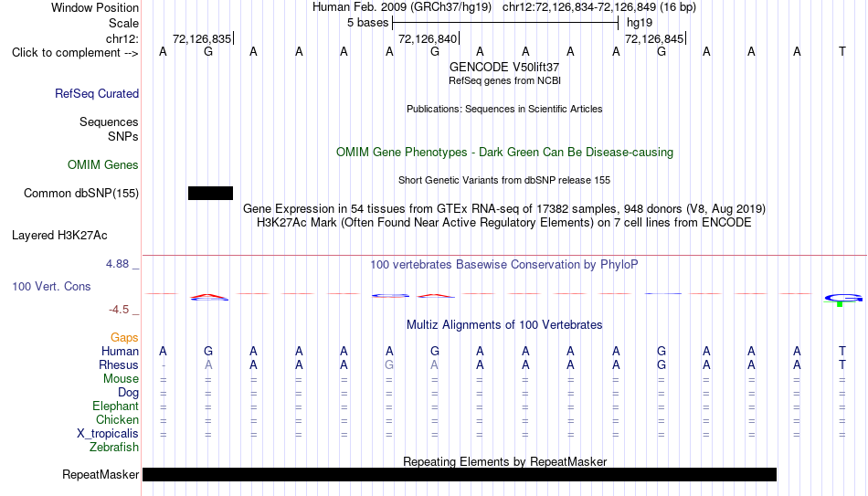The height and width of the screenshot is (496, 868).
Task: Click the RepeatMasker black repeat bar
Action: coord(460,474)
